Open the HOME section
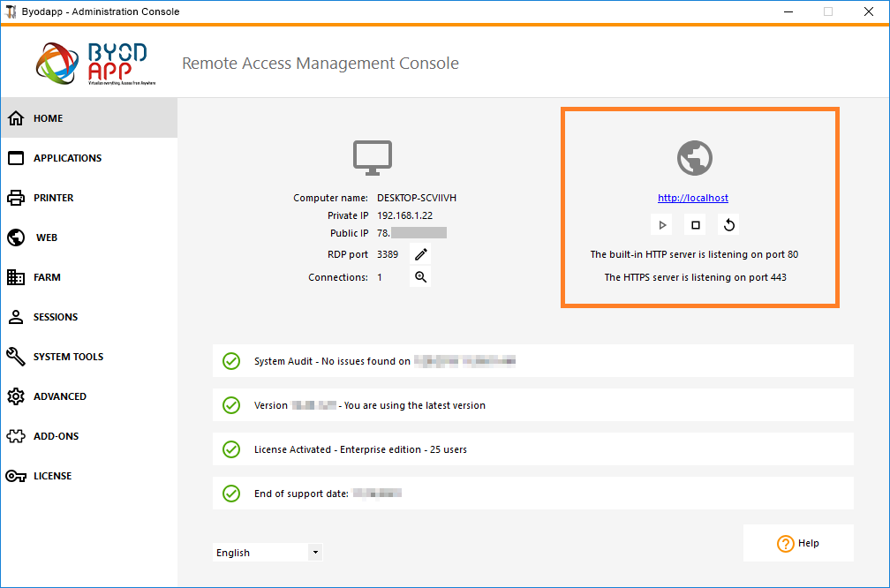 (x=89, y=118)
